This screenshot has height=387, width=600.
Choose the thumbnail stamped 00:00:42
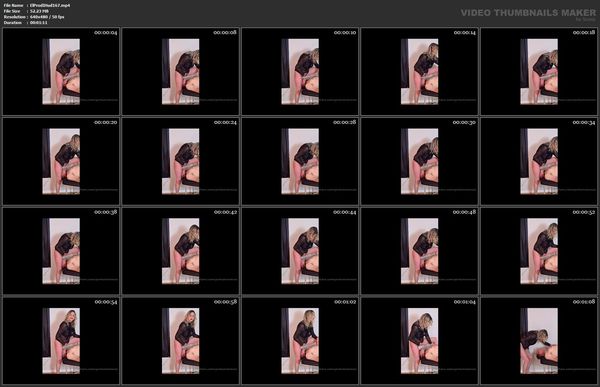180,251
